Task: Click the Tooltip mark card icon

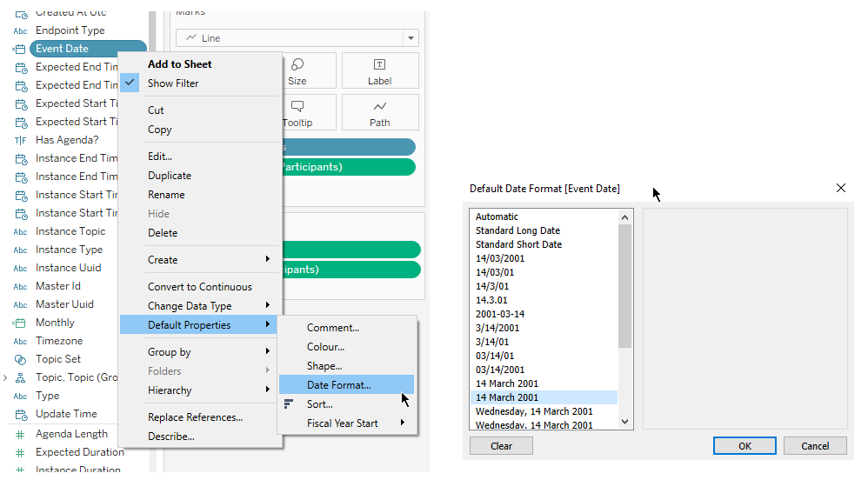Action: (x=297, y=106)
